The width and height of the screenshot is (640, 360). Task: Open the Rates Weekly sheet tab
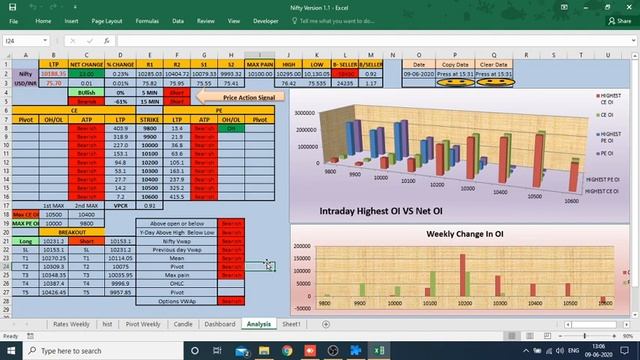click(x=71, y=324)
